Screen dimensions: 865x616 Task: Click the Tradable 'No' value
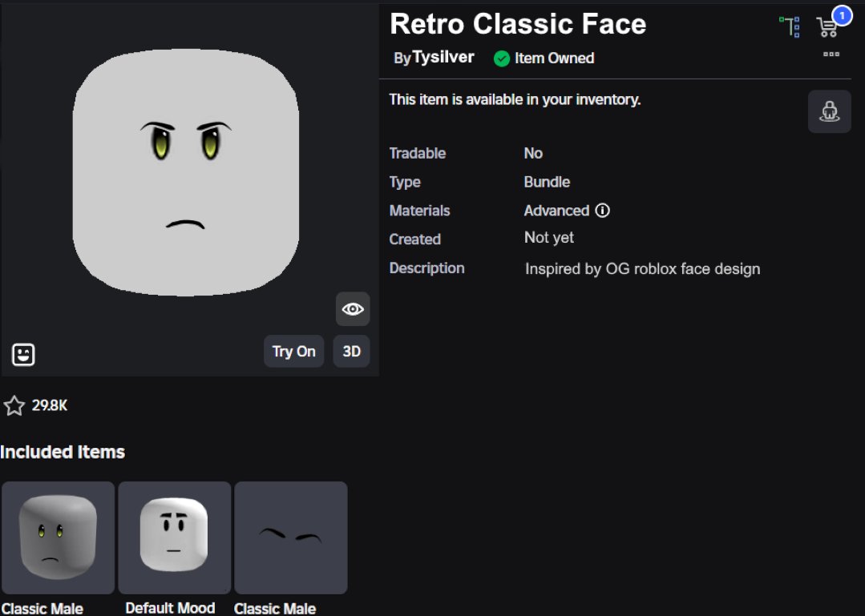point(533,153)
